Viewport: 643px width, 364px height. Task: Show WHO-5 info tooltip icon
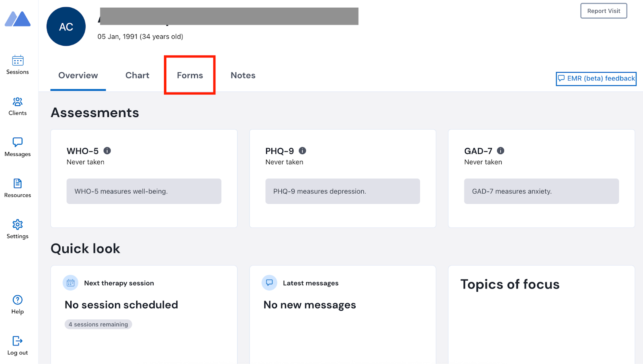pyautogui.click(x=107, y=151)
